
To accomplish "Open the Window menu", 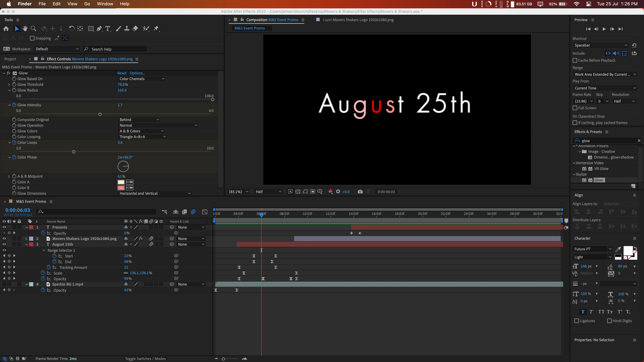I will (105, 4).
